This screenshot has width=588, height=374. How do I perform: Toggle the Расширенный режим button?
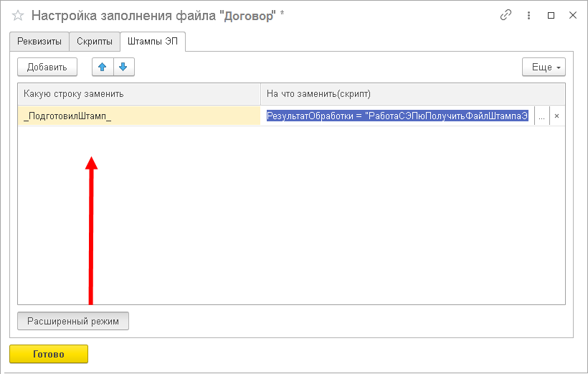[73, 320]
